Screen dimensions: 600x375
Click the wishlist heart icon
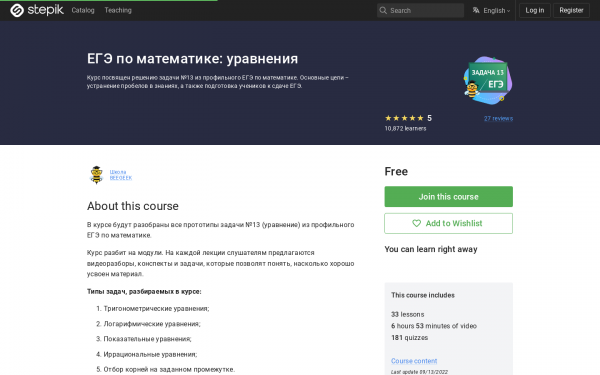(416, 223)
